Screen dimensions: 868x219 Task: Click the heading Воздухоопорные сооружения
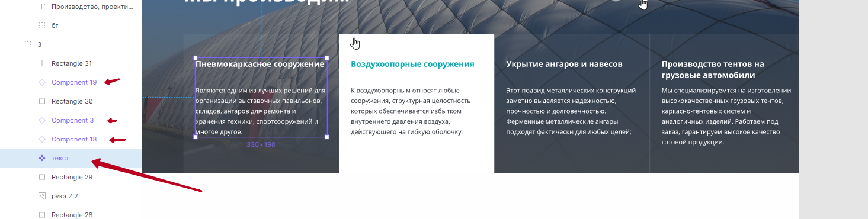click(x=412, y=64)
